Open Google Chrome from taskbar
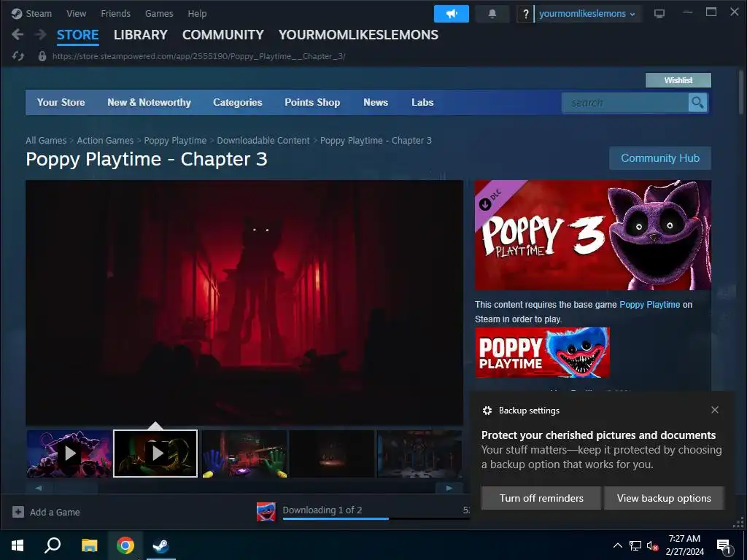This screenshot has width=747, height=560. (125, 545)
